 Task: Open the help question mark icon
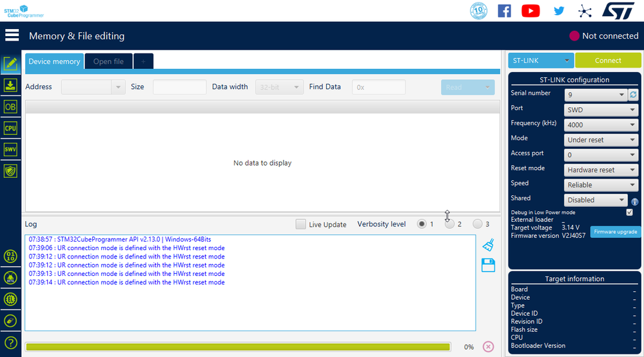[x=11, y=342]
